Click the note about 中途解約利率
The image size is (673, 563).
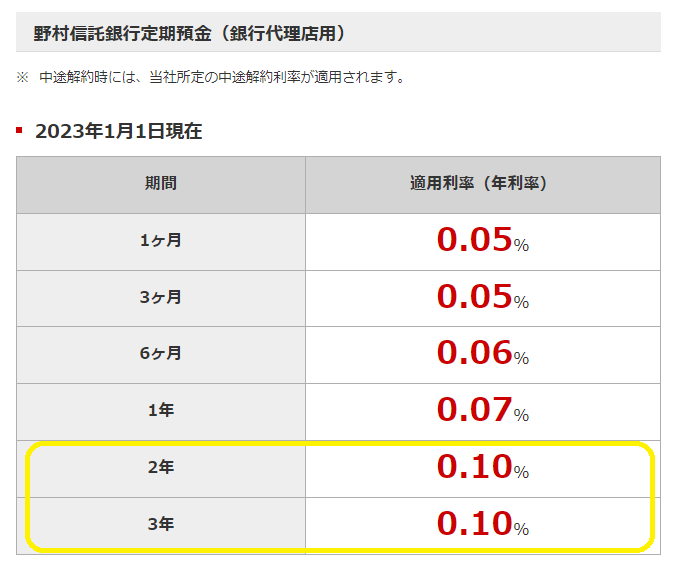(x=210, y=78)
